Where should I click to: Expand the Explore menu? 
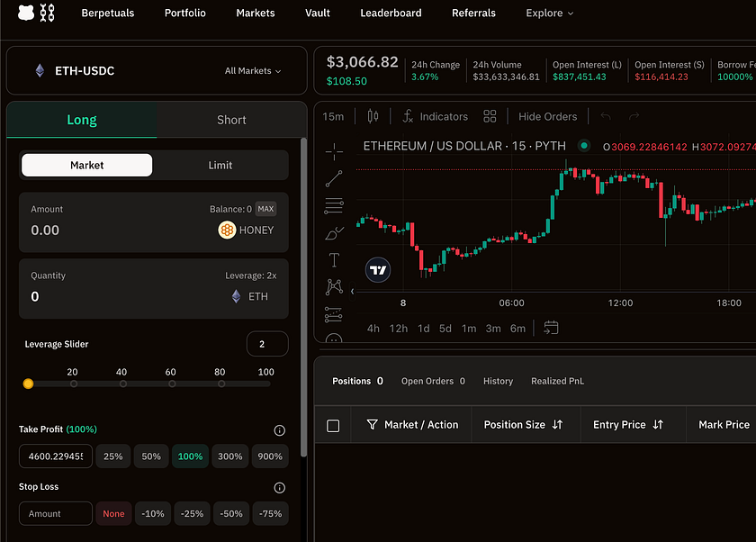point(549,14)
